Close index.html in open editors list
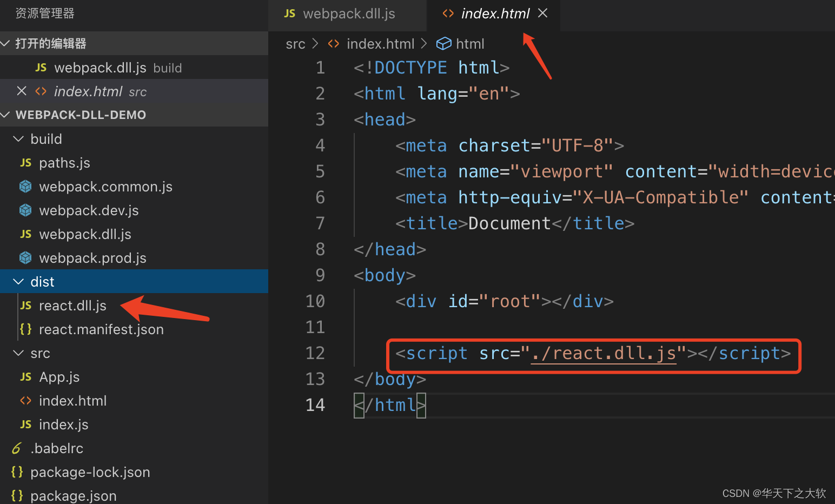The image size is (835, 504). [22, 91]
